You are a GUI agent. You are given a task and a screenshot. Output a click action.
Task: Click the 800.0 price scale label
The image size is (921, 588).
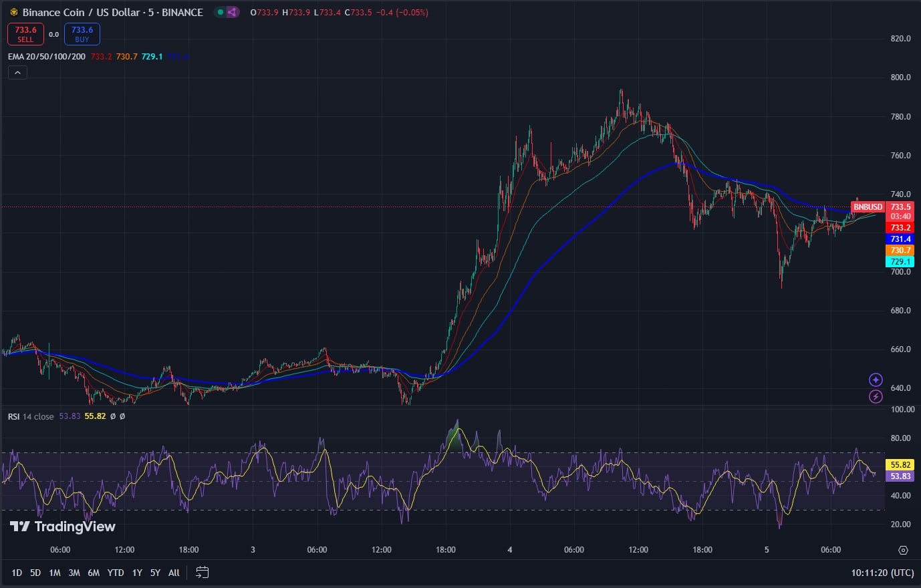point(900,78)
